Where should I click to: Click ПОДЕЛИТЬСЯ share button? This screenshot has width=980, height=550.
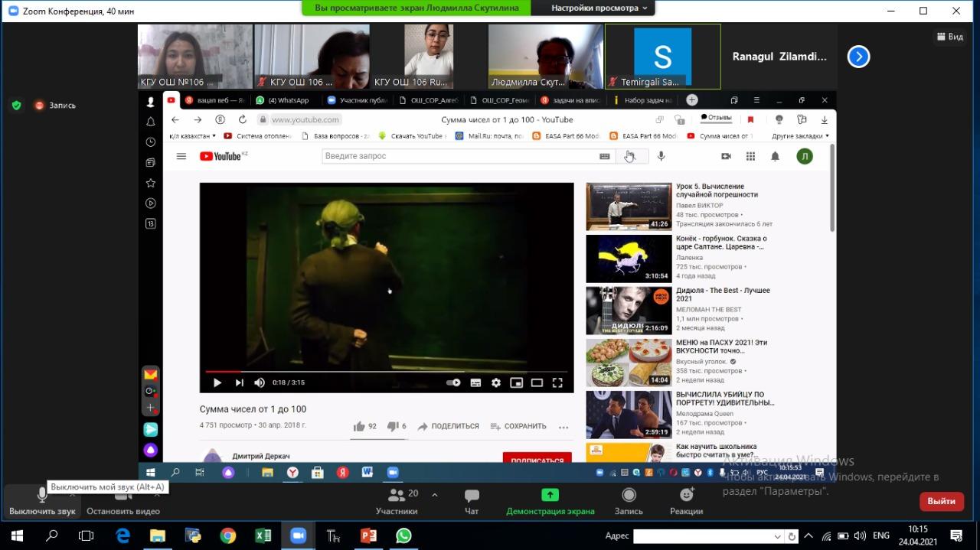point(448,426)
